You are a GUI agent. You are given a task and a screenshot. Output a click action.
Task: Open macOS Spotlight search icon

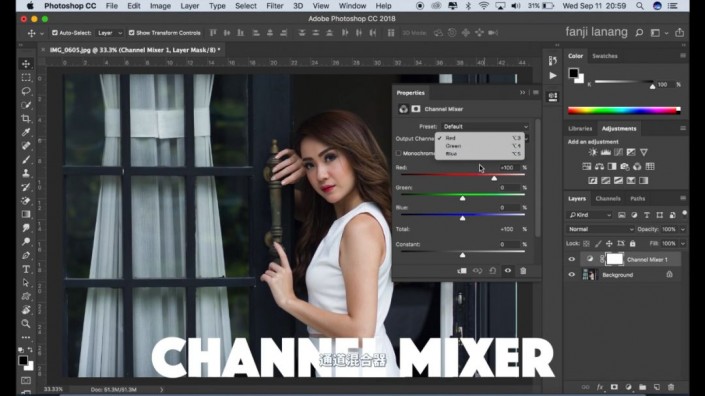tap(639, 6)
